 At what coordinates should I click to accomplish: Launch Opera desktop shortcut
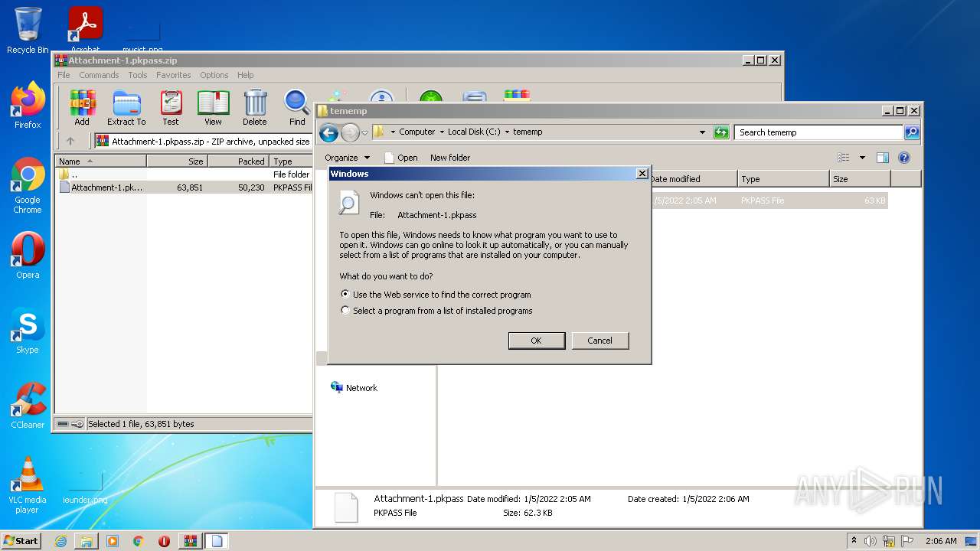pos(28,256)
